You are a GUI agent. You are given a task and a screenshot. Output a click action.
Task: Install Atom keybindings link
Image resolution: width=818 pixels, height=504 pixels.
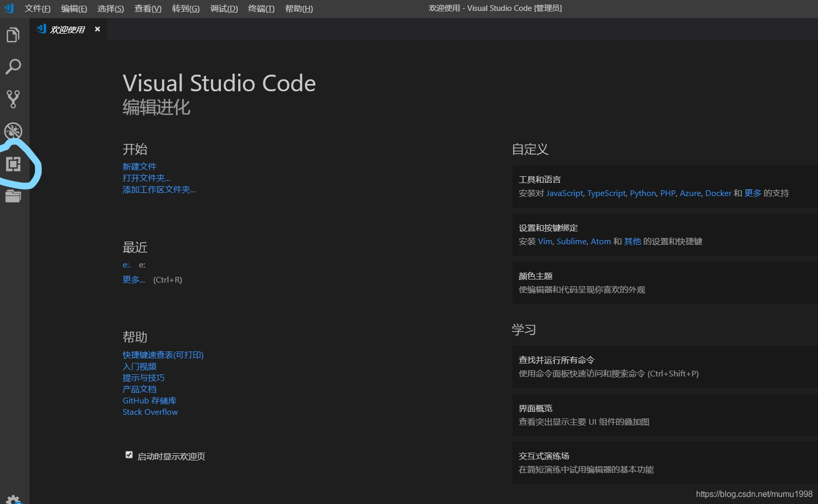pos(601,241)
